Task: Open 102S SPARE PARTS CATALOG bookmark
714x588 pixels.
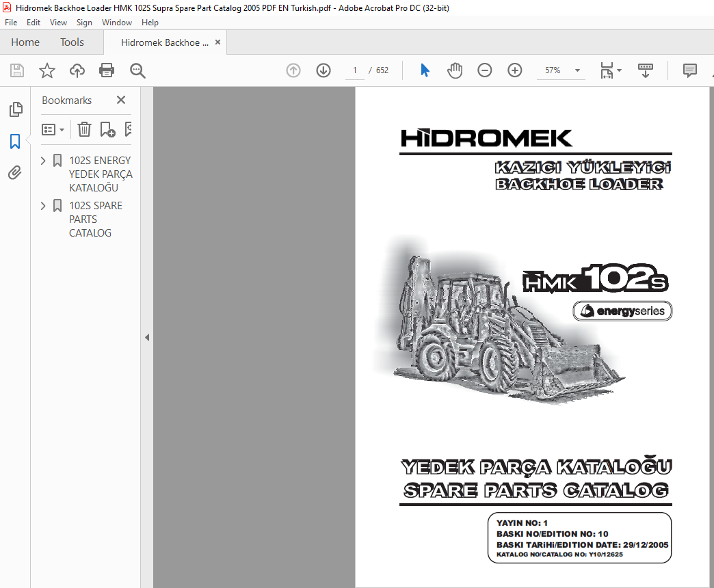Action: 96,219
